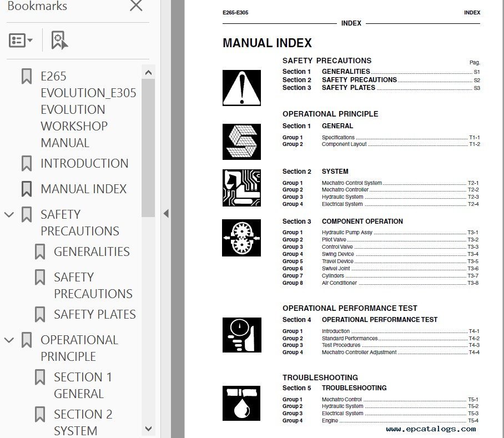Open Mechatro Control T5-1 entry

coord(381,400)
